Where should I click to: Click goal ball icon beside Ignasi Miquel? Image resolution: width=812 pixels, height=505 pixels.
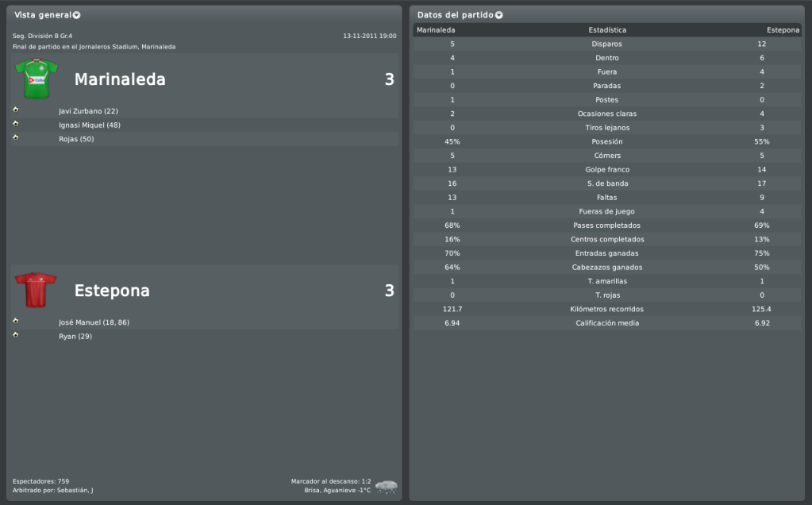pos(16,124)
